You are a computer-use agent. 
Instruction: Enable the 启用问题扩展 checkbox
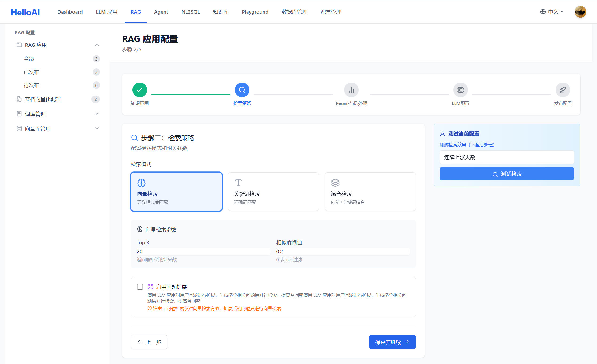(140, 287)
